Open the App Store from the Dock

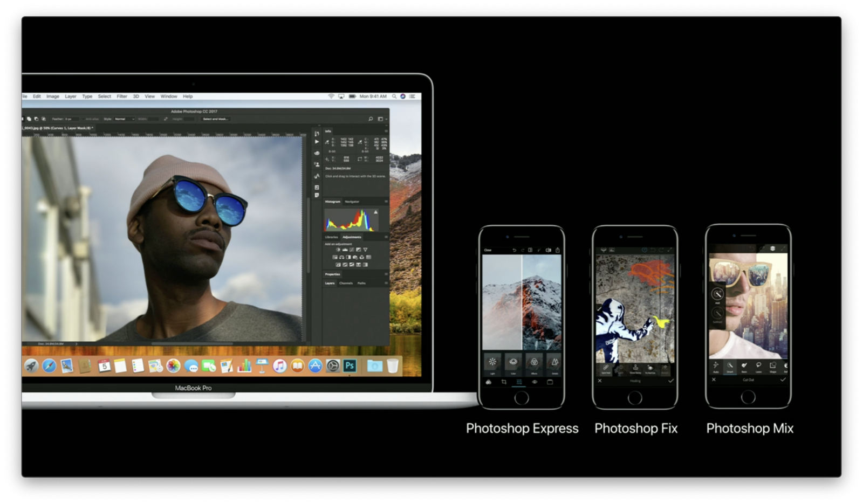coord(315,366)
